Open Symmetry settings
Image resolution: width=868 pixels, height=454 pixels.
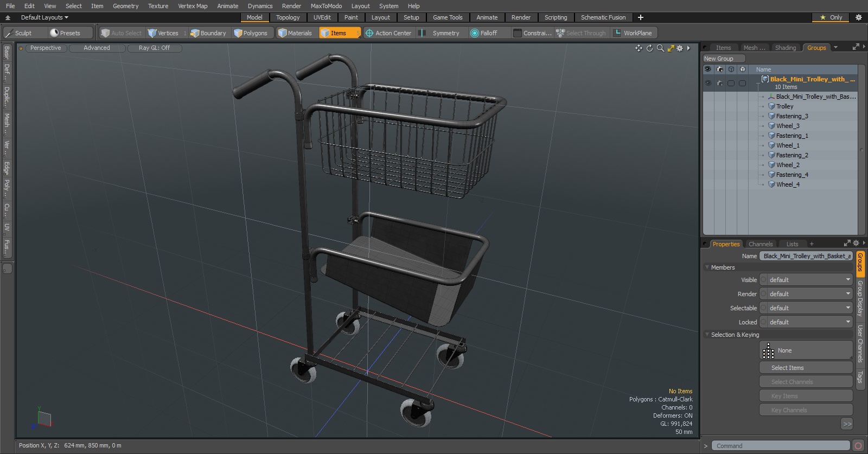[441, 33]
